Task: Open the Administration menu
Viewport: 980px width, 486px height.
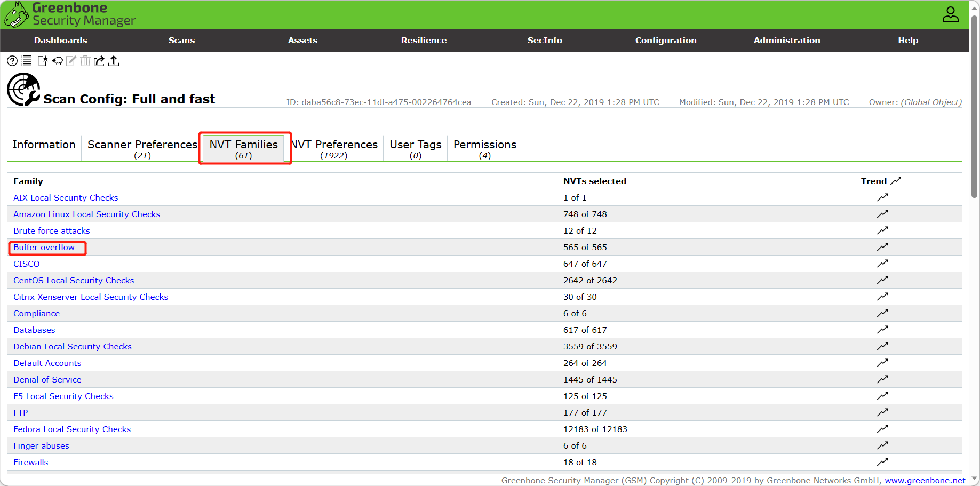Action: click(787, 41)
